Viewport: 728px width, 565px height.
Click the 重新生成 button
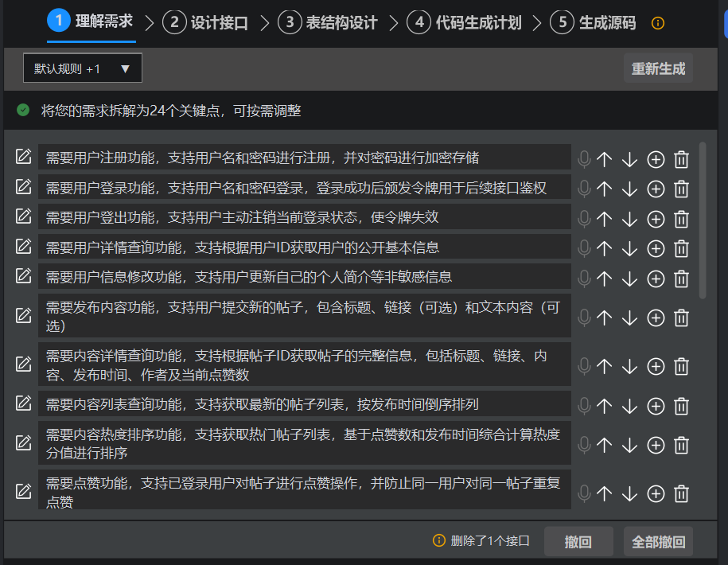click(x=658, y=68)
